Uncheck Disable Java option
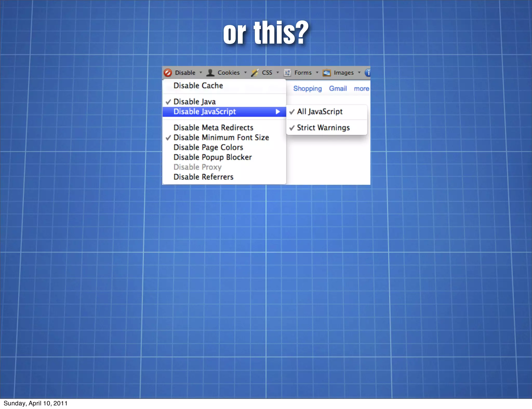The height and width of the screenshot is (409, 532). [194, 102]
